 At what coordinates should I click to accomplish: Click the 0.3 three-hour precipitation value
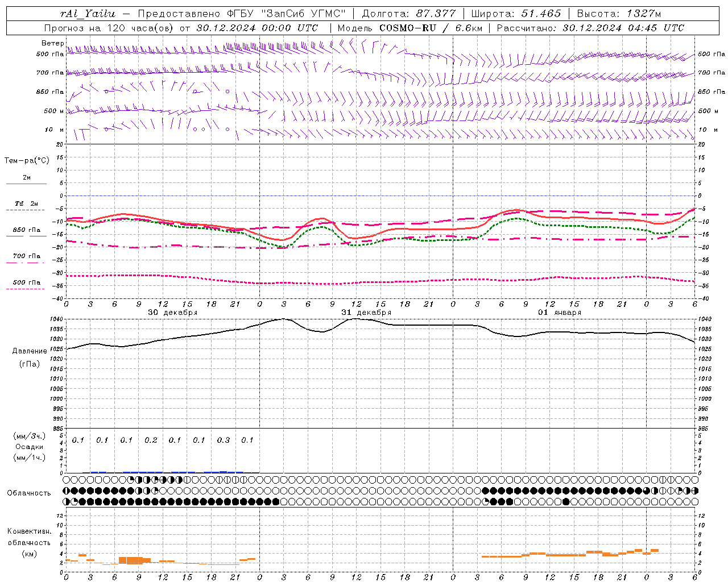[x=224, y=440]
